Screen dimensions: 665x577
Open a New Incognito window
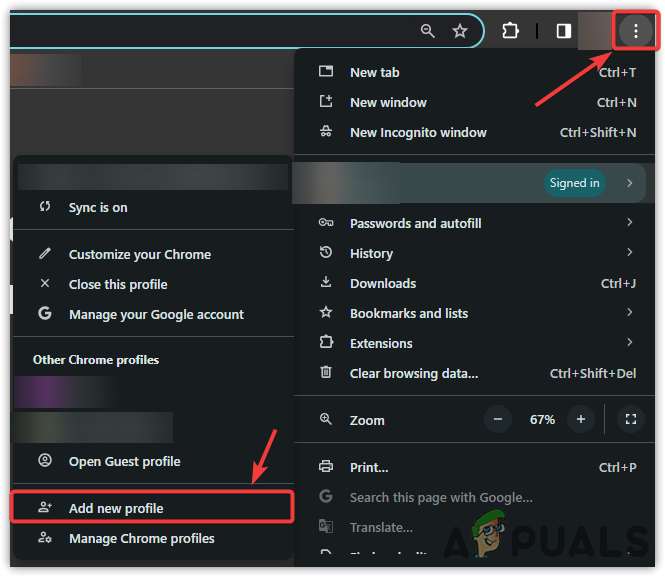[474, 133]
